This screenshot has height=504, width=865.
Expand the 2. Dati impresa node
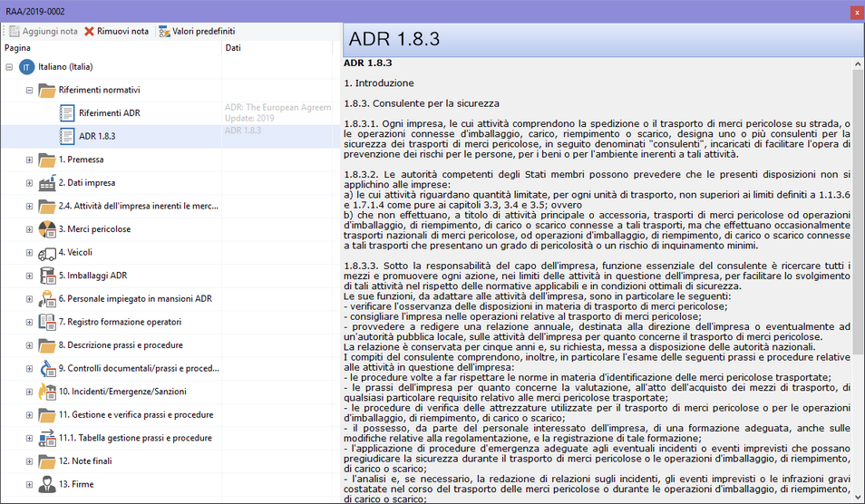tap(29, 183)
